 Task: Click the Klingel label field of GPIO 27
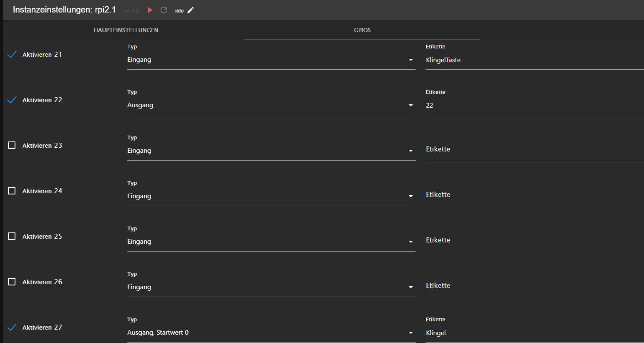point(534,333)
